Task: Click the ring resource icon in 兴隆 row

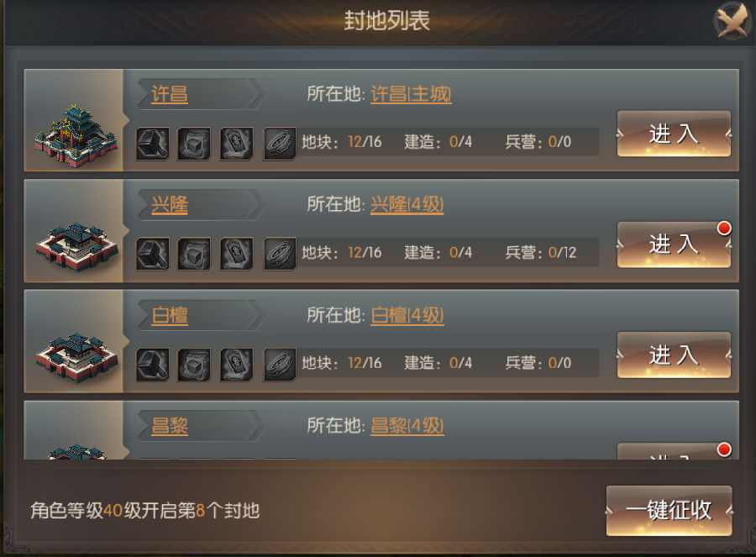Action: [279, 255]
